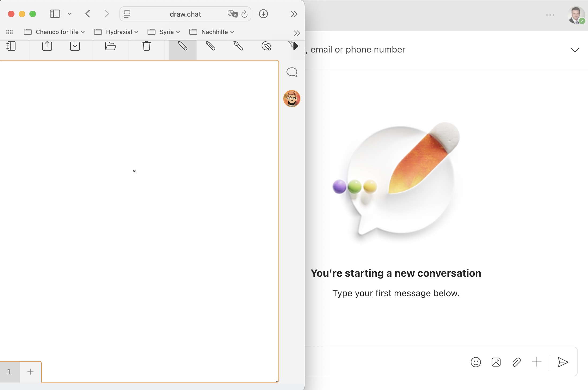Click the download/save icon in the drawing toolbar
The width and height of the screenshot is (588, 390).
75,46
